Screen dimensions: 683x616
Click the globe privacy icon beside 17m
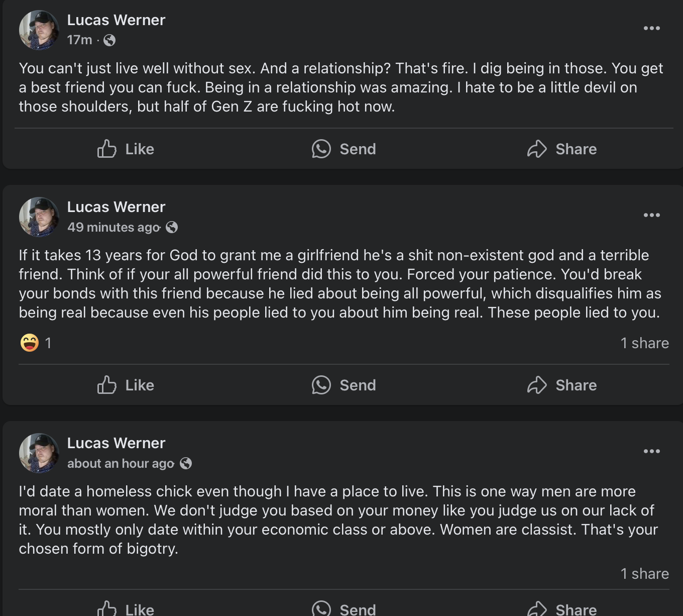[x=109, y=40]
